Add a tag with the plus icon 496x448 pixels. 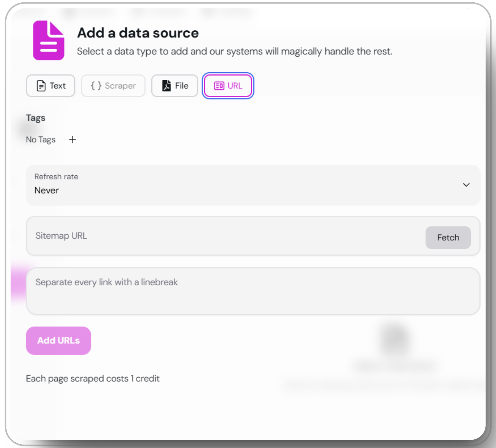pos(72,140)
